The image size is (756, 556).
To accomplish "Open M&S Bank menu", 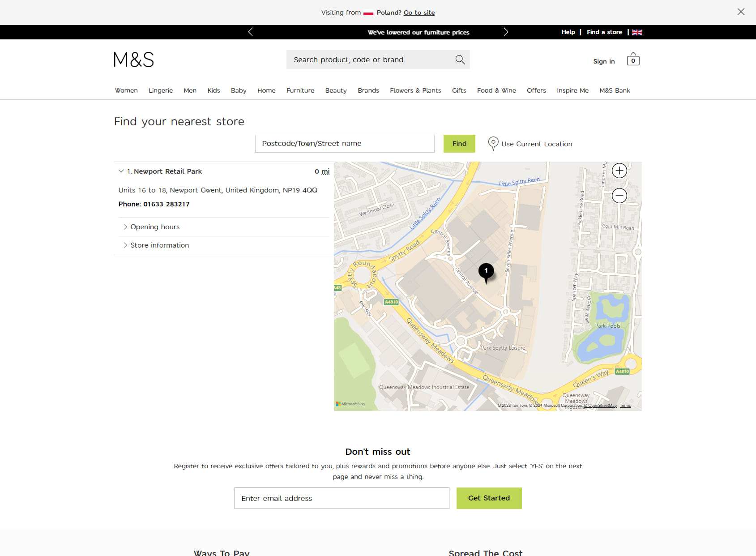I will pyautogui.click(x=615, y=90).
